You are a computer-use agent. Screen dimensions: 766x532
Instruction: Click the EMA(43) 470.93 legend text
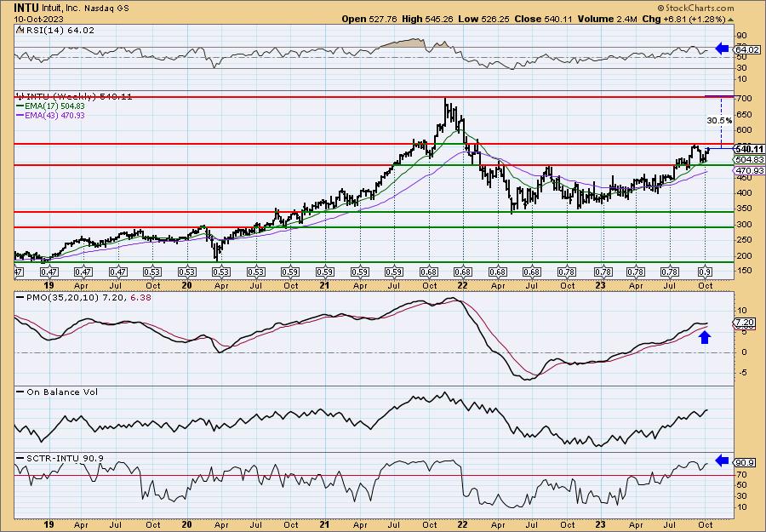[55, 115]
